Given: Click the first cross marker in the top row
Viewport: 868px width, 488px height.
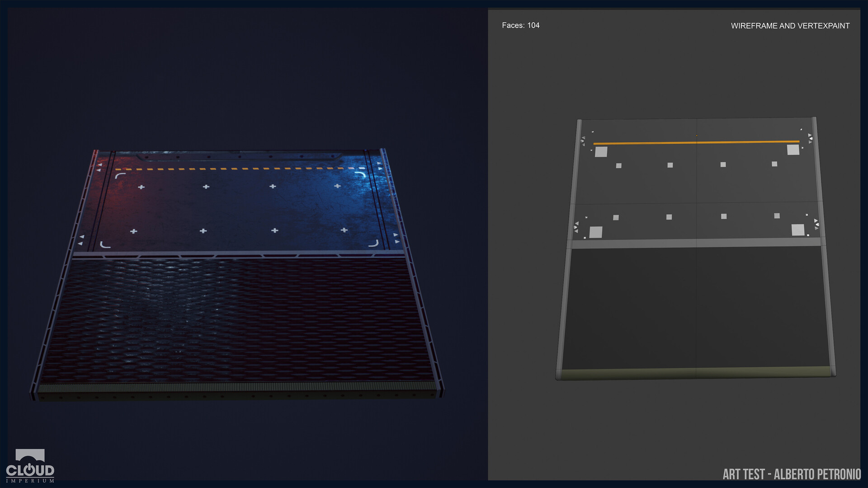Looking at the screenshot, I should coord(141,187).
